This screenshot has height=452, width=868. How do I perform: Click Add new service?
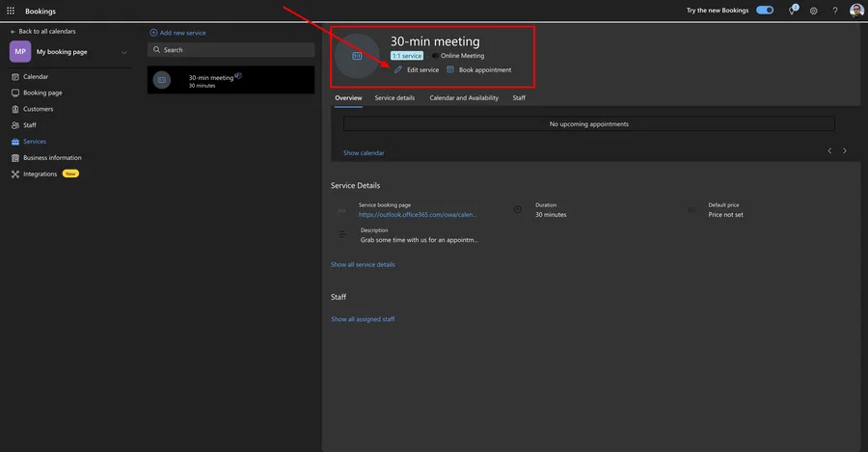pyautogui.click(x=177, y=33)
